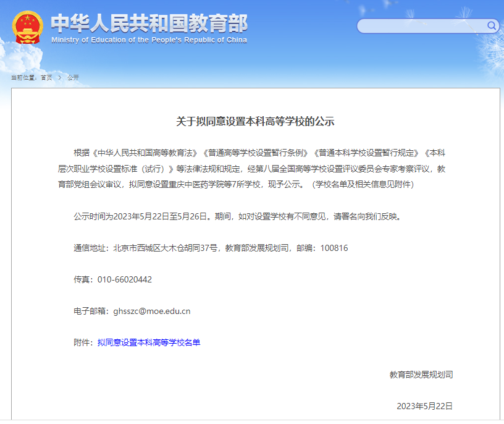Click the fax number 010-66020442
504x424 pixels.
(x=125, y=279)
